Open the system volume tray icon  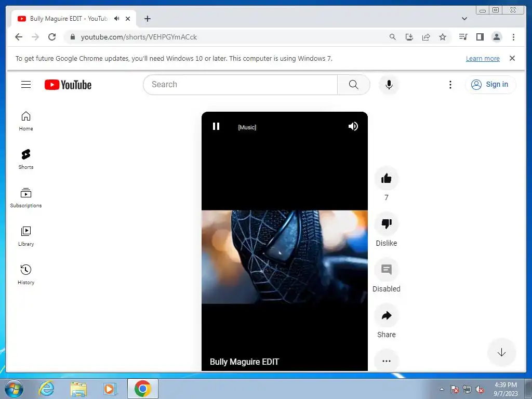480,390
